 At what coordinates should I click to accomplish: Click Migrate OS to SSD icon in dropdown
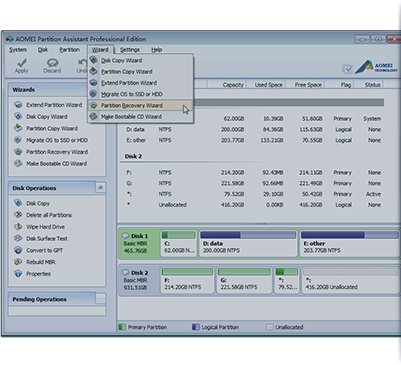tap(94, 94)
